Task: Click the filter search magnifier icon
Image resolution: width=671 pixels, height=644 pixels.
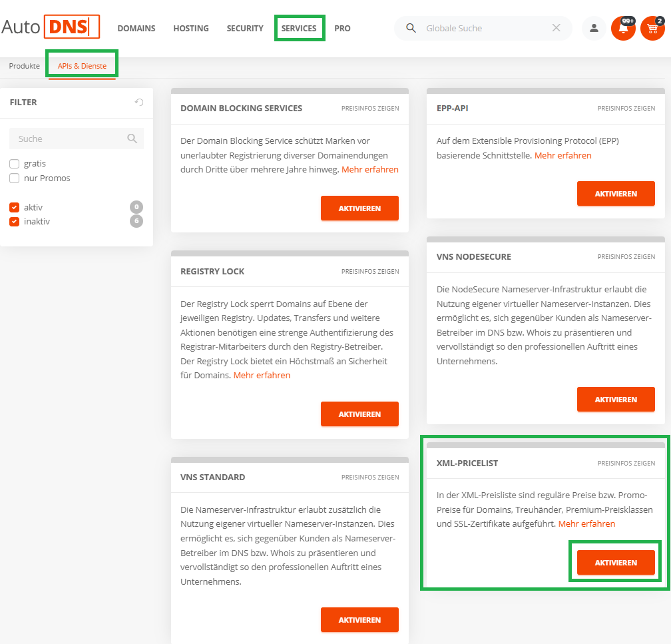Action: coord(132,139)
